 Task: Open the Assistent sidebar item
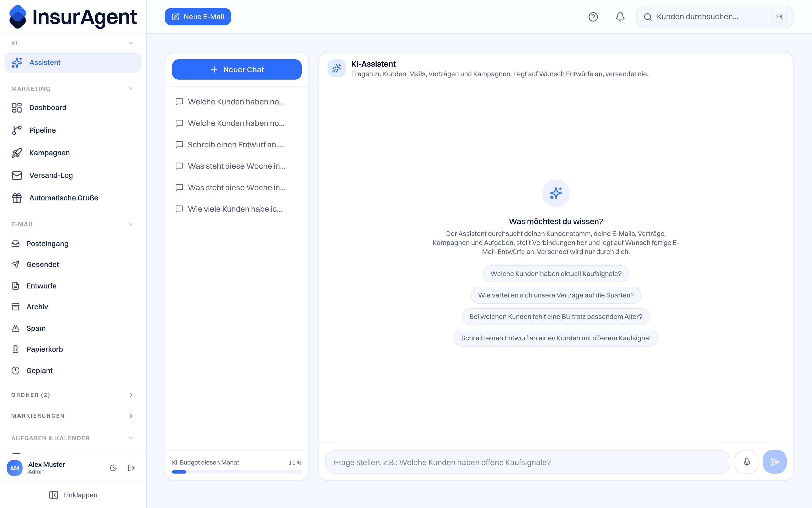pos(73,62)
